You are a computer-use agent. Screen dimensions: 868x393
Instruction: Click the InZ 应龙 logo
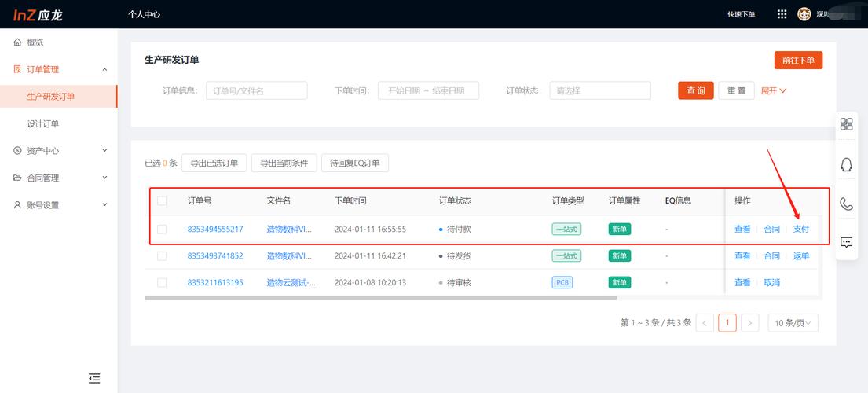tap(38, 15)
